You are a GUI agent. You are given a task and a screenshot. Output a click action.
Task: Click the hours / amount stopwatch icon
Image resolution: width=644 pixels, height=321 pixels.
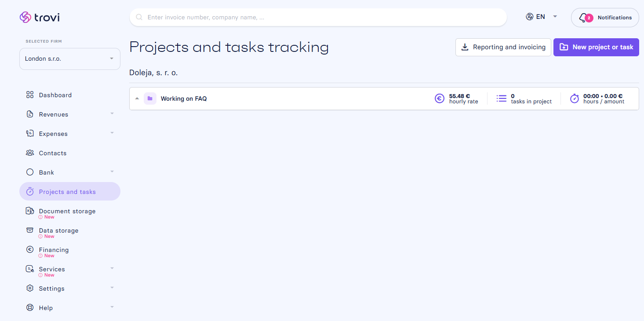pyautogui.click(x=575, y=98)
